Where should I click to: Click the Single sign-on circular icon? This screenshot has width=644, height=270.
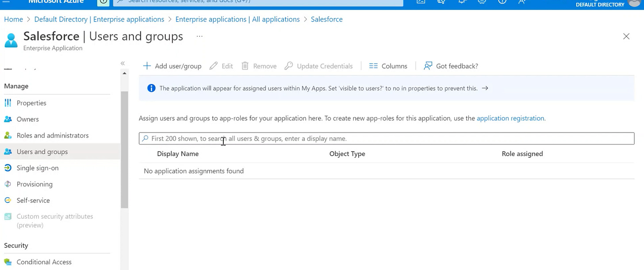click(8, 168)
